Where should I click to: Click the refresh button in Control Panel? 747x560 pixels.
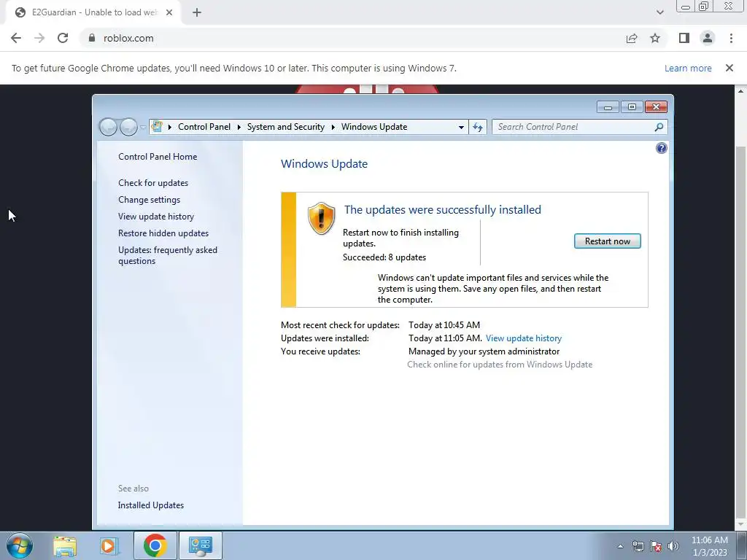(x=477, y=127)
